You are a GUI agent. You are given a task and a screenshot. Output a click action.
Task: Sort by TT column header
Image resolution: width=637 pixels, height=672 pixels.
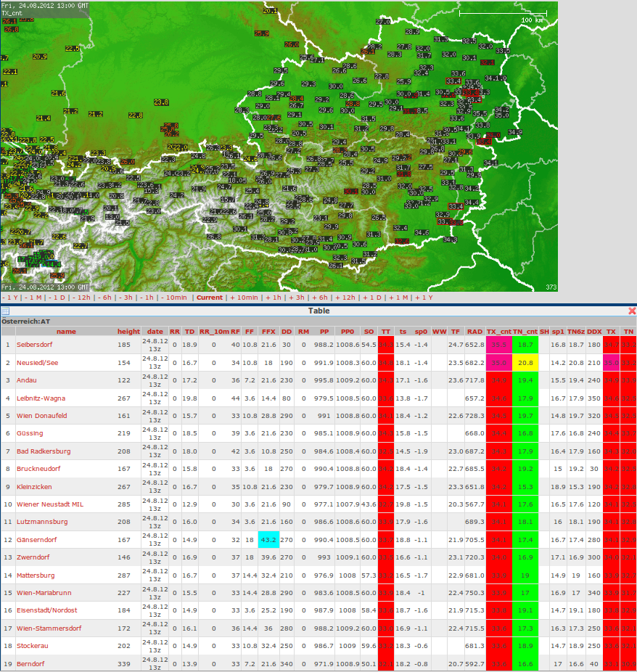point(386,332)
